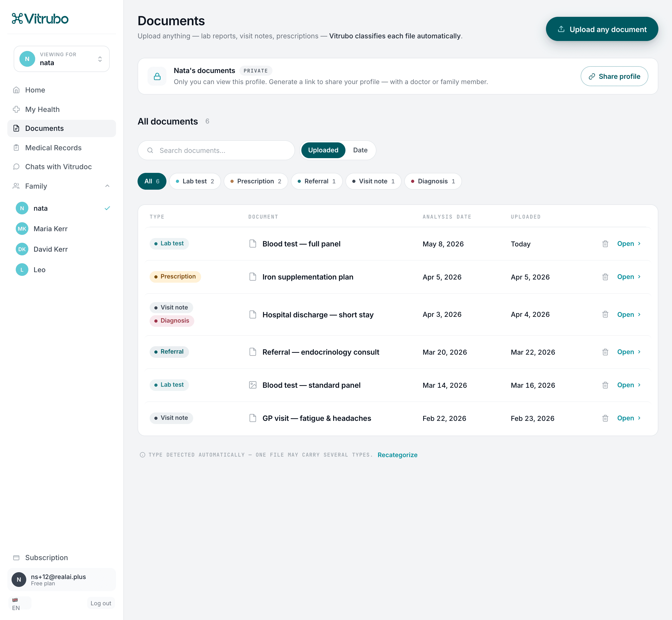
Task: Open Referral endocrinology consult document
Action: coord(629,352)
